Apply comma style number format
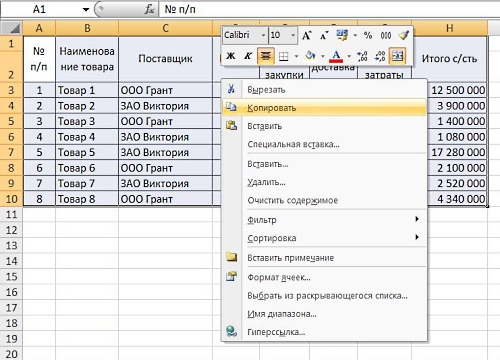This screenshot has width=500, height=360. tap(386, 35)
